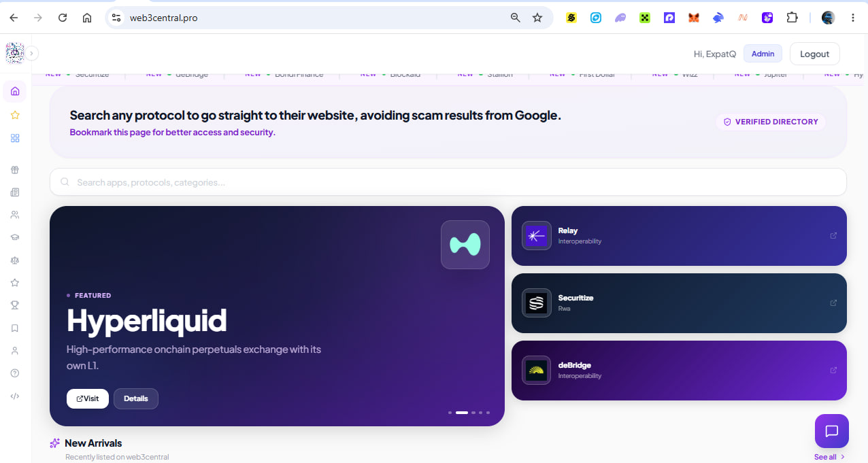Open the Home icon in the sidebar
The height and width of the screenshot is (463, 868).
pos(15,91)
